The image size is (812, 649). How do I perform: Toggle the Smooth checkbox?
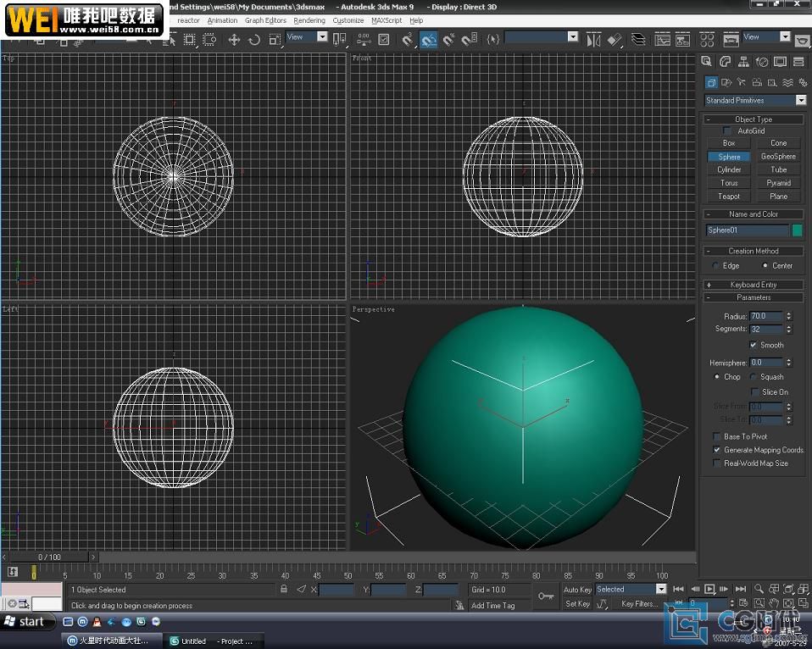[x=753, y=345]
